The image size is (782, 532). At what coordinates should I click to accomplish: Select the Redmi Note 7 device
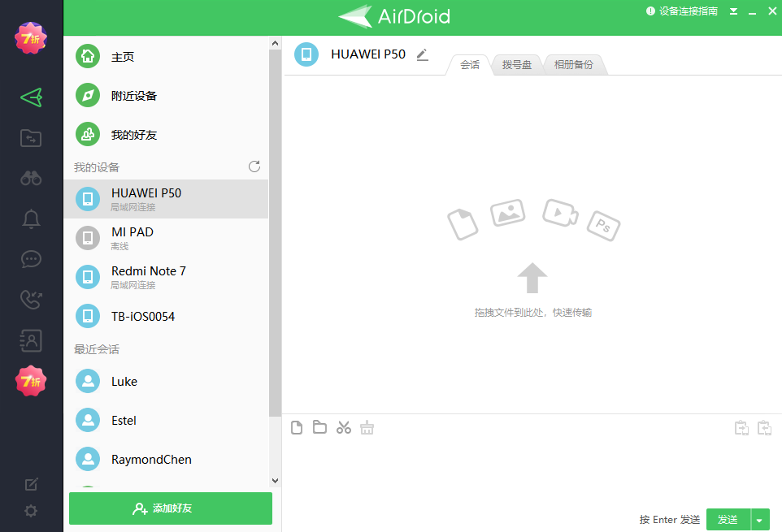(166, 277)
